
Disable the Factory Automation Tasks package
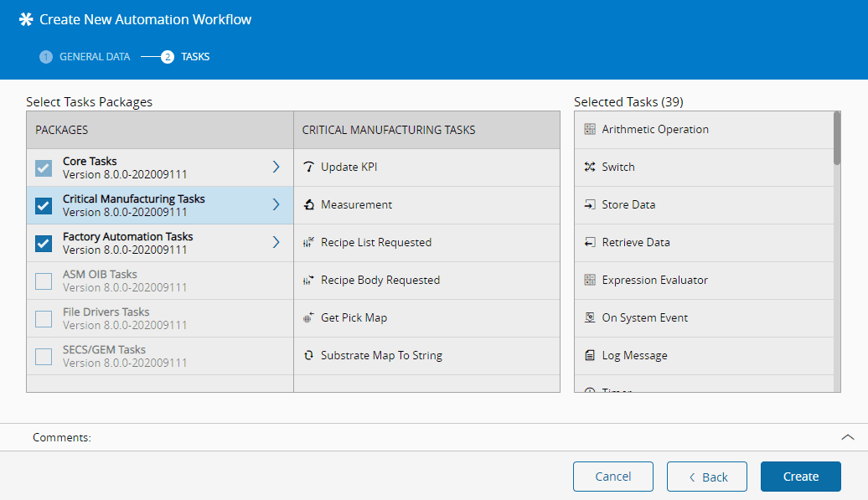pyautogui.click(x=43, y=244)
